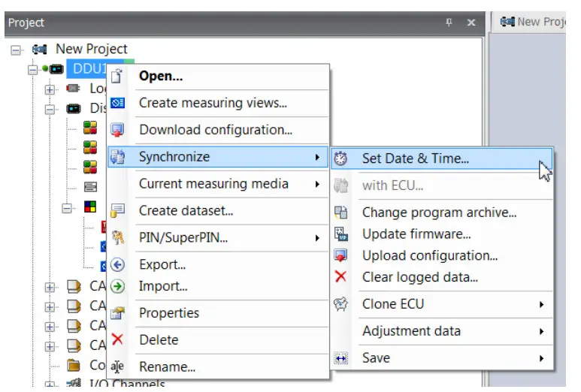Select Change program archive menu entry
Screen dimensions: 581x392
click(x=439, y=213)
